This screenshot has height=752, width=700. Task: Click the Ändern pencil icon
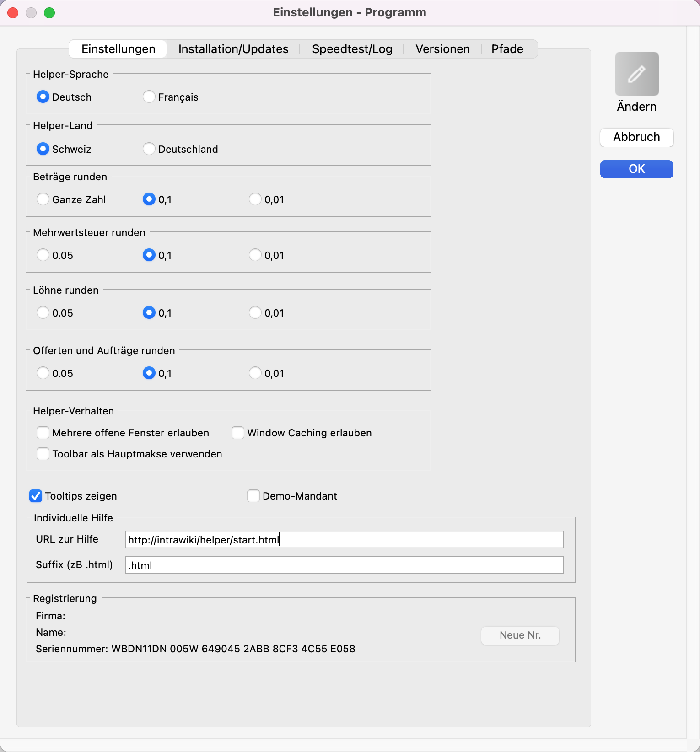point(636,74)
